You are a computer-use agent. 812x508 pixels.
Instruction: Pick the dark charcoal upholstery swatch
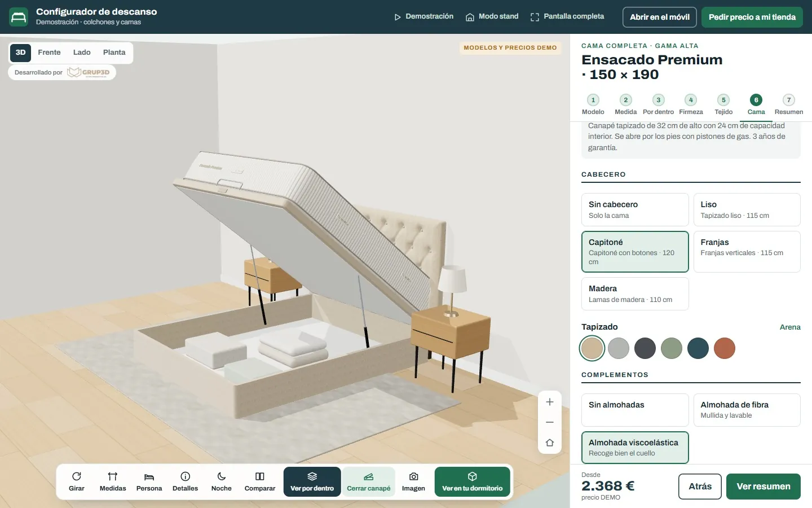coord(645,348)
